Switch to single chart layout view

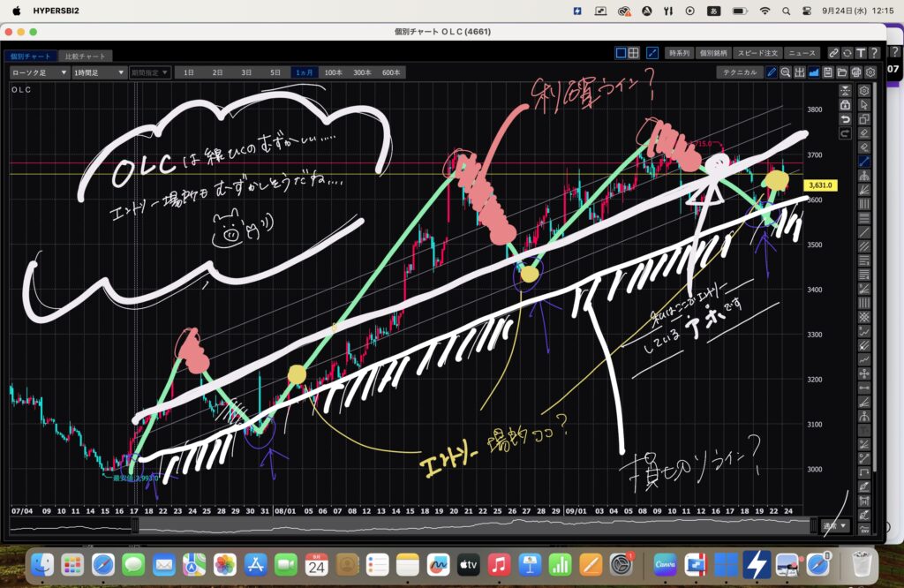pyautogui.click(x=621, y=53)
